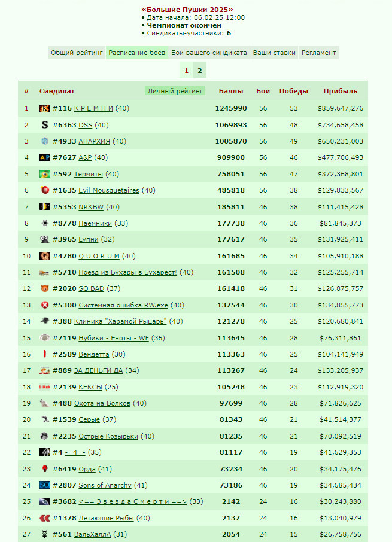Click the Баллы column header
Screen dimensions: 392x542
pyautogui.click(x=231, y=92)
